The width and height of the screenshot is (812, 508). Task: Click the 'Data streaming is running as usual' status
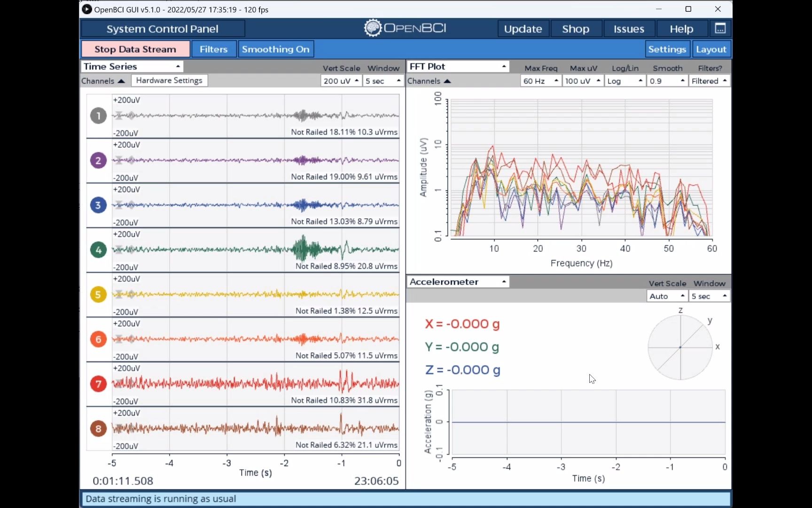click(x=161, y=499)
